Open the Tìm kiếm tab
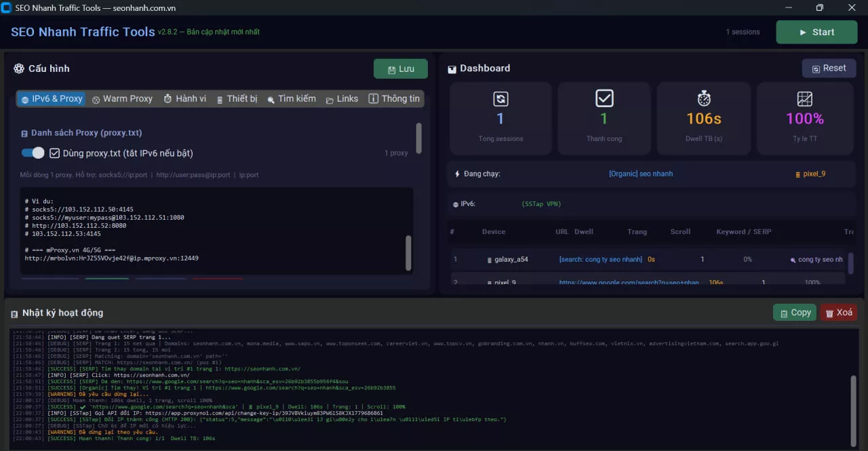 pos(292,99)
